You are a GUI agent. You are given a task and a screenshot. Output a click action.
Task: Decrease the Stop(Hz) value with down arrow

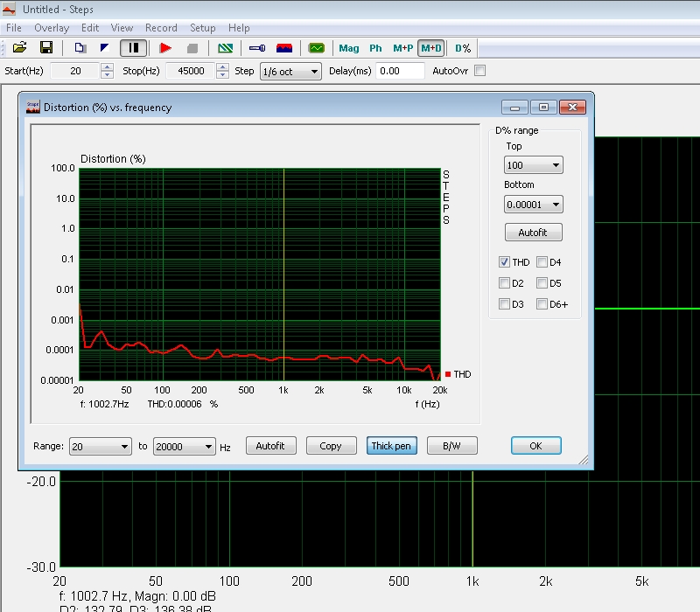(222, 74)
